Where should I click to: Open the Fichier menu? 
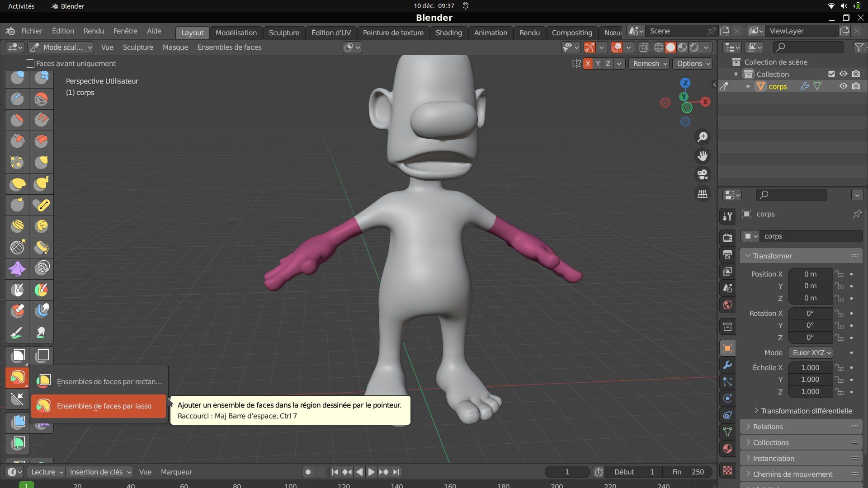[x=32, y=31]
